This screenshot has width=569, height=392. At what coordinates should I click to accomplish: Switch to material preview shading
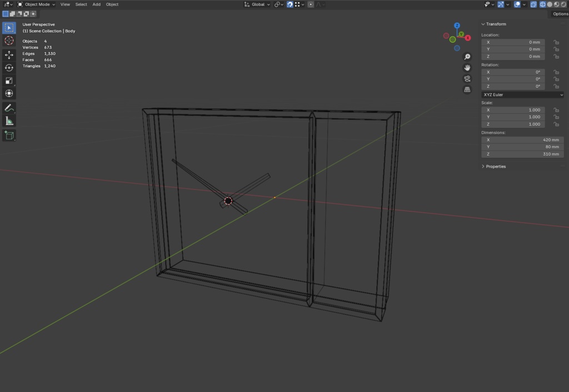point(557,4)
